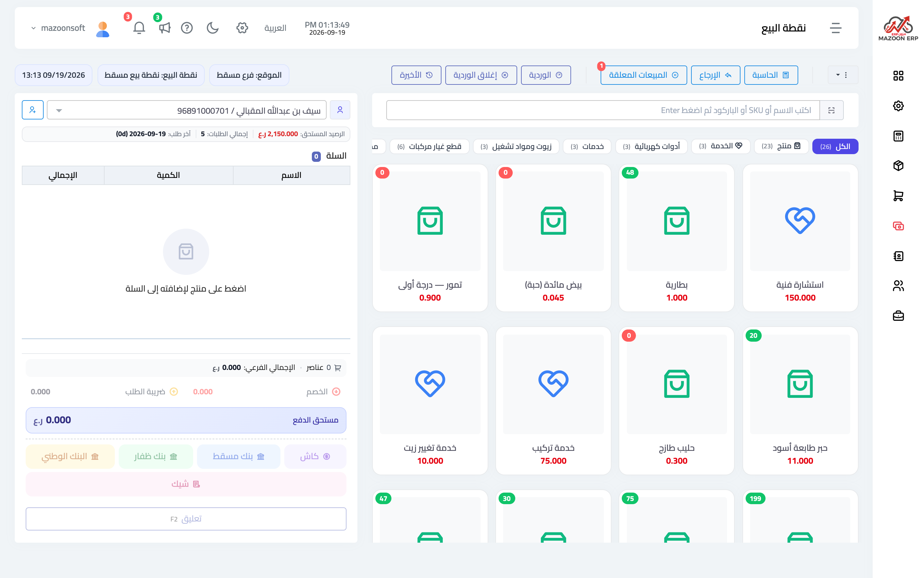
Task: Open the help question mark icon
Action: click(187, 28)
